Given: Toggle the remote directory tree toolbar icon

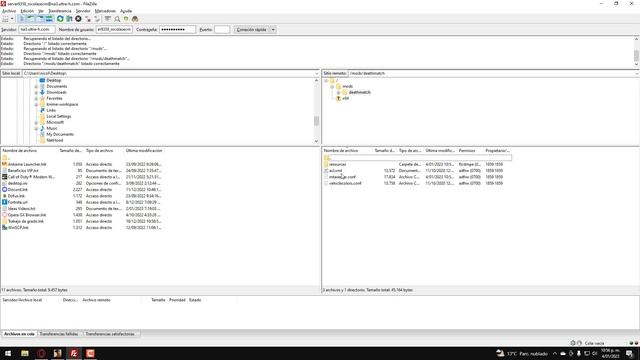Looking at the screenshot, I should pos(40,19).
